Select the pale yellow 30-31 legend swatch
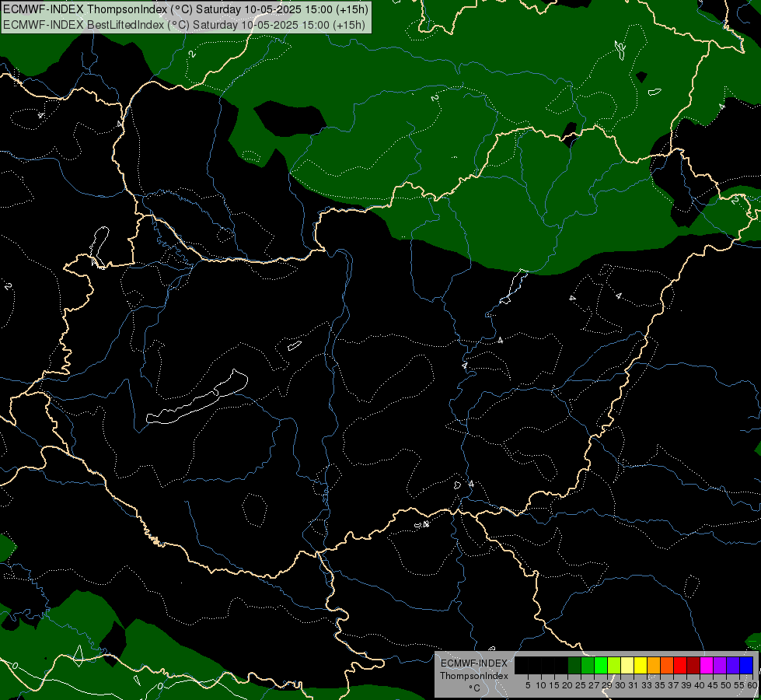The width and height of the screenshot is (761, 700). pos(627,665)
